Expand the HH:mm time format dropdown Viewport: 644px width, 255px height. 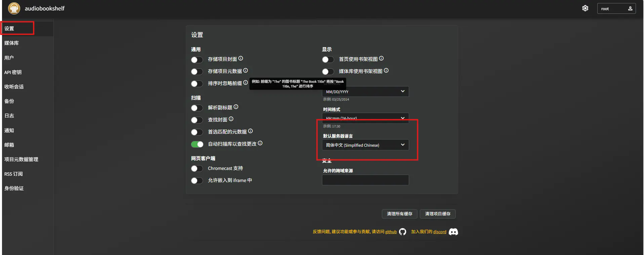365,118
